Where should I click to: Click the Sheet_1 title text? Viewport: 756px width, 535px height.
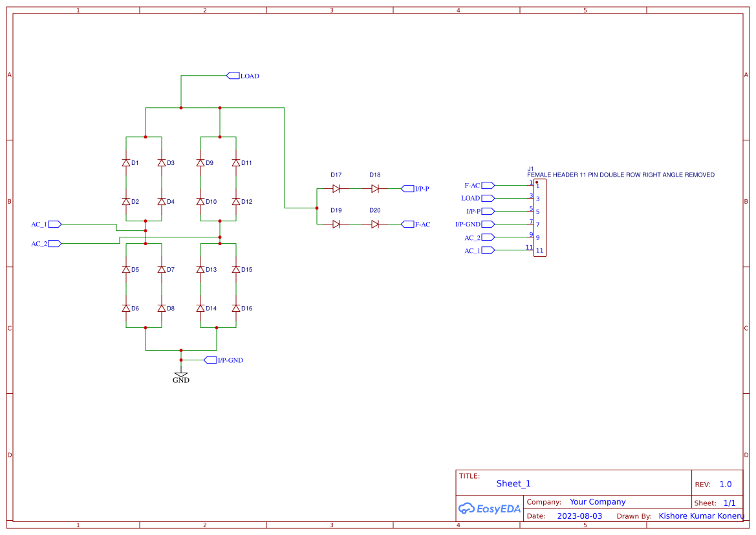(x=513, y=483)
